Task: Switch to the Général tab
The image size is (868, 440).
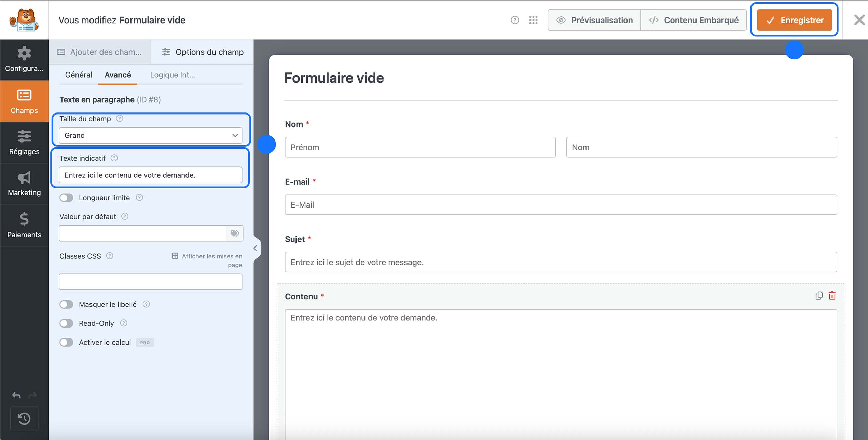Action: coord(78,75)
